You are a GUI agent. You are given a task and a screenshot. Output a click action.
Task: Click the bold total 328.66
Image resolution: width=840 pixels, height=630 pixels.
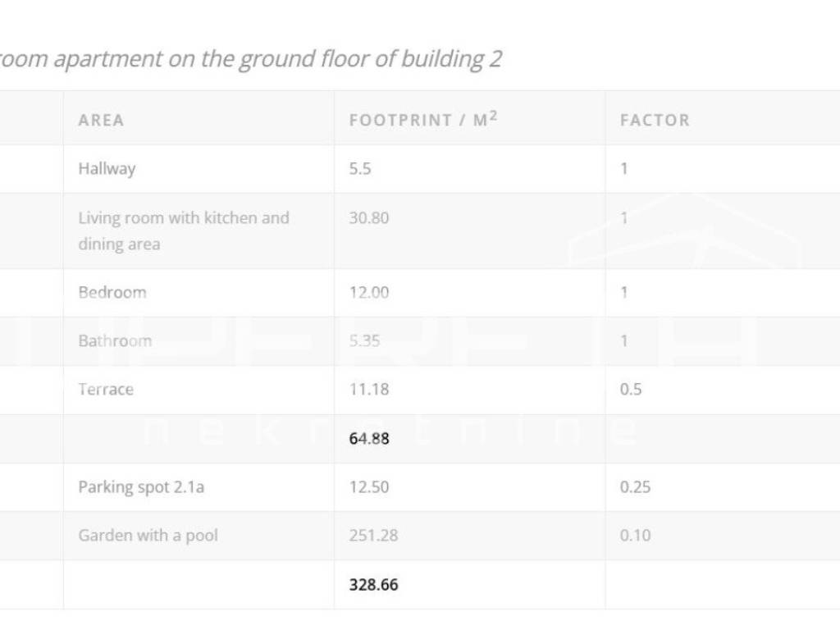[x=373, y=585]
